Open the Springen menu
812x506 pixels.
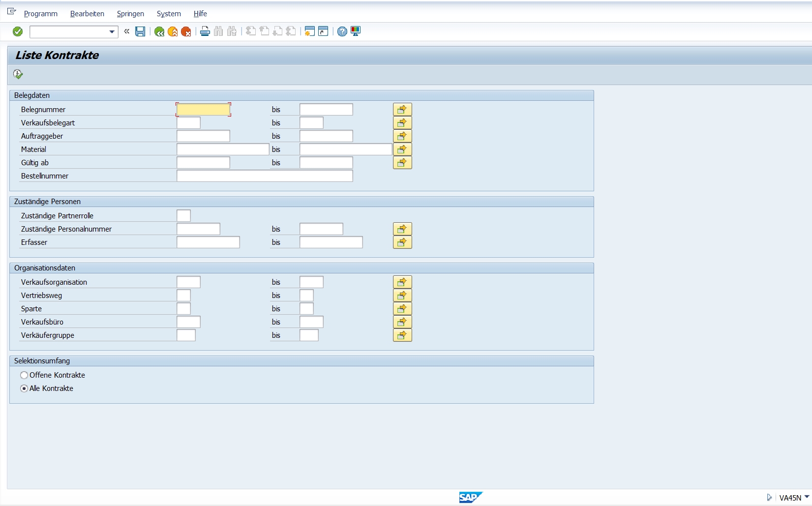click(x=130, y=14)
